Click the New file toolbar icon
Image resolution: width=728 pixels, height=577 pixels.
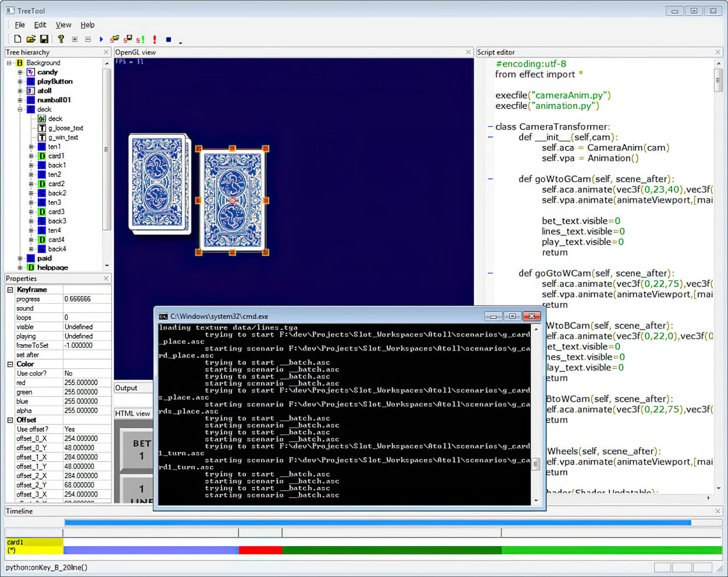[17, 39]
